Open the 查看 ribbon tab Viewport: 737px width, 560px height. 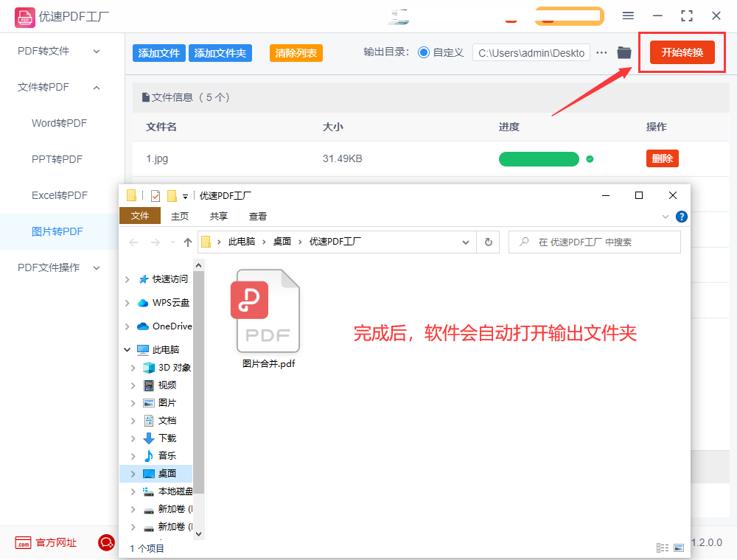click(x=257, y=216)
